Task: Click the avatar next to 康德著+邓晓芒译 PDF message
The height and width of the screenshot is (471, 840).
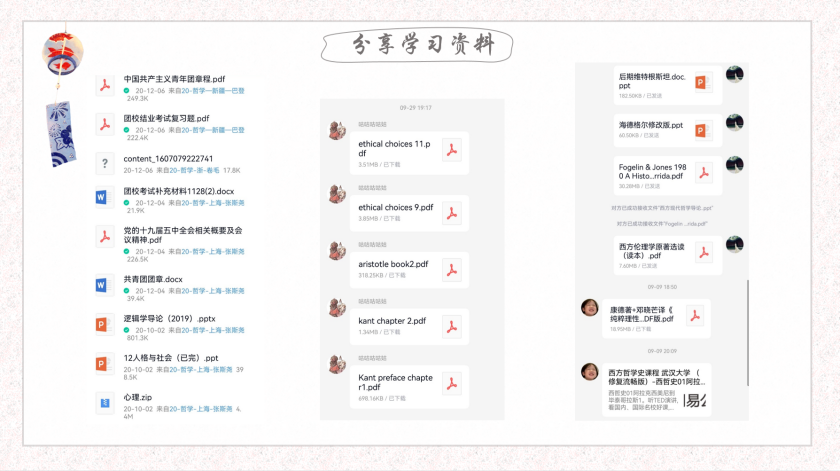Action: tap(590, 308)
